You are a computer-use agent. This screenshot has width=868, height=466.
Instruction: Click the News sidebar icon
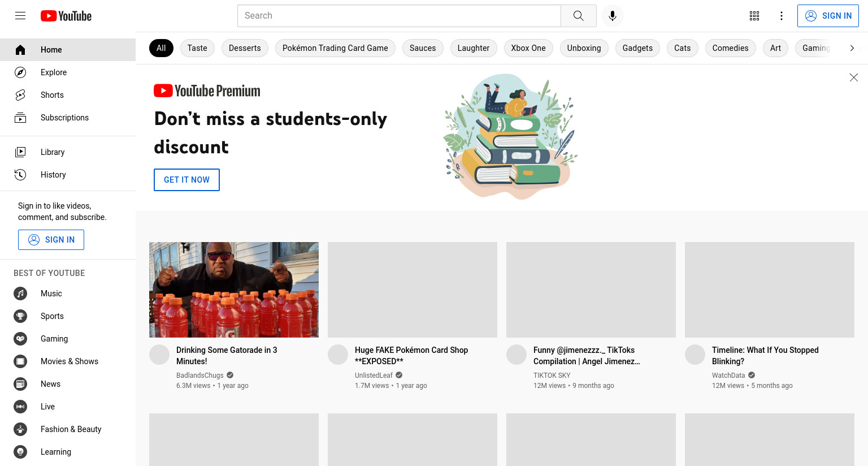pos(20,384)
